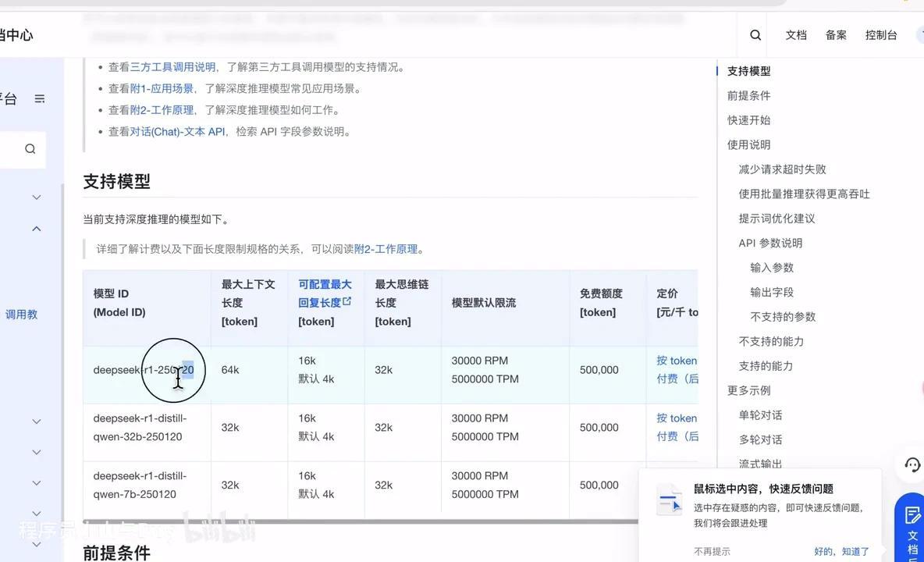
Task: Click 不再提示 in feedback popup
Action: coord(712,552)
